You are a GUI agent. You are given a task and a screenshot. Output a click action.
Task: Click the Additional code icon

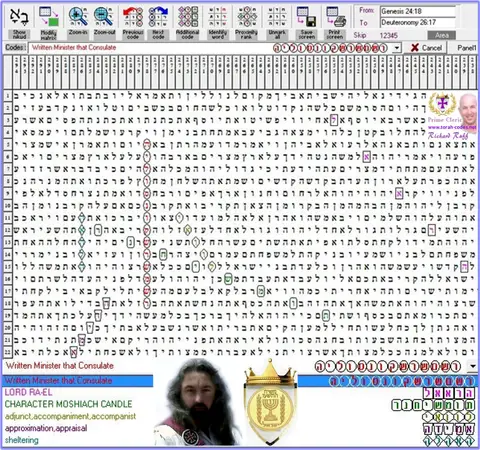tap(188, 17)
